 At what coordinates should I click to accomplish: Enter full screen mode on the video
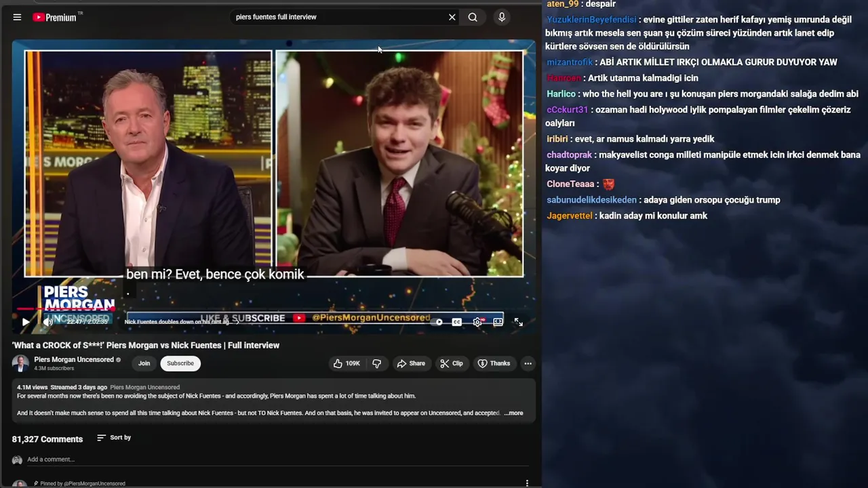pos(518,322)
